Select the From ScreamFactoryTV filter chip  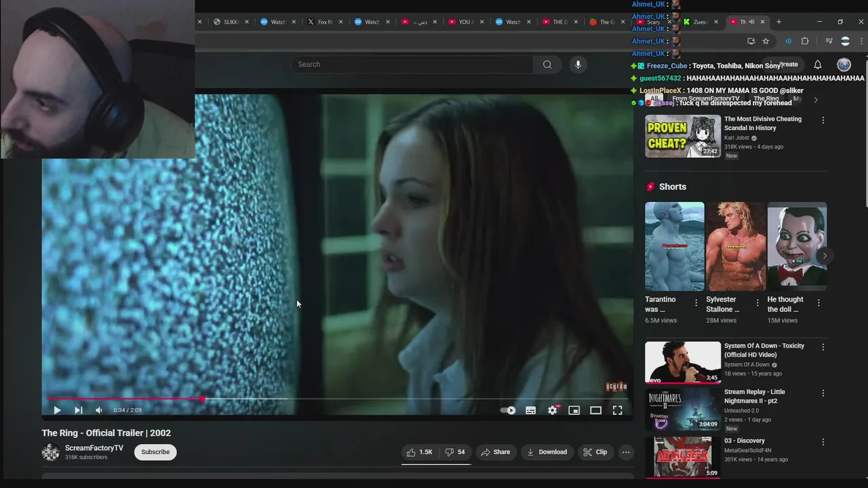pyautogui.click(x=705, y=100)
